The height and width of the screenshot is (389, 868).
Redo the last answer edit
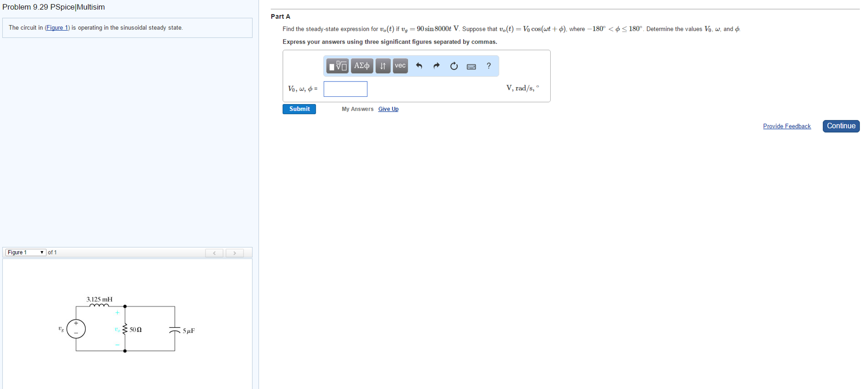click(x=436, y=66)
